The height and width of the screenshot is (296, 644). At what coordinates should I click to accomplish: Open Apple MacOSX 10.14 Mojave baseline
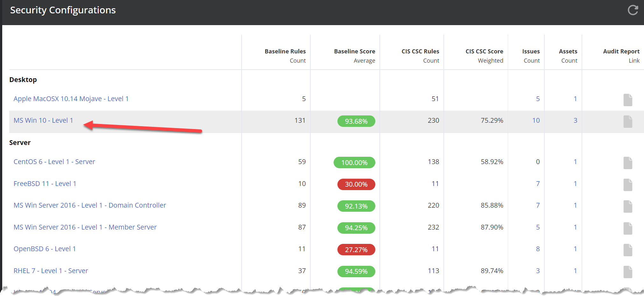[x=71, y=99]
